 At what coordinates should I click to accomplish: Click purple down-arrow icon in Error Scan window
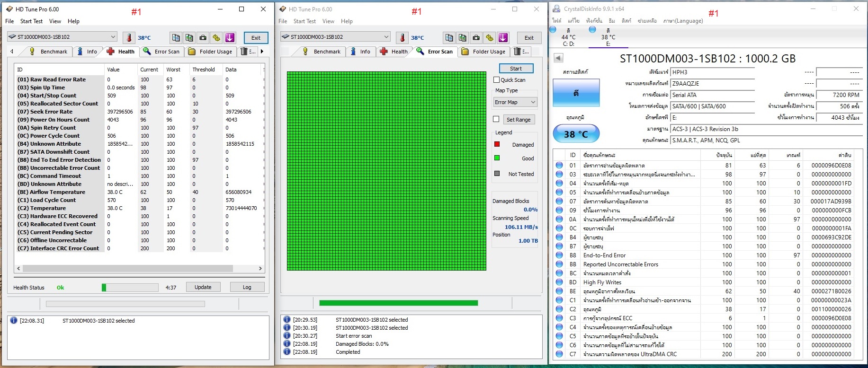coord(503,37)
